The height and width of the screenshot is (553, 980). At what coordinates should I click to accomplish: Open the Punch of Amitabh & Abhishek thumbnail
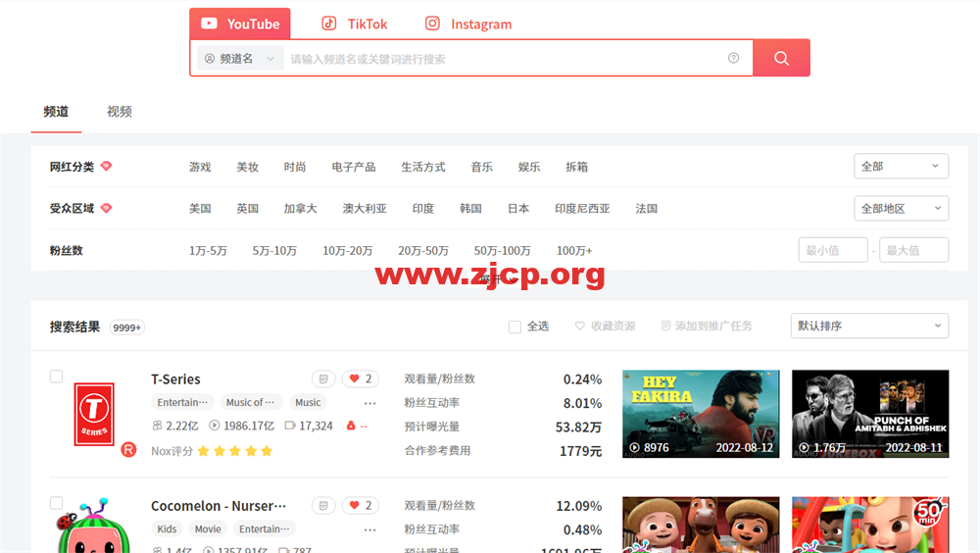point(870,414)
